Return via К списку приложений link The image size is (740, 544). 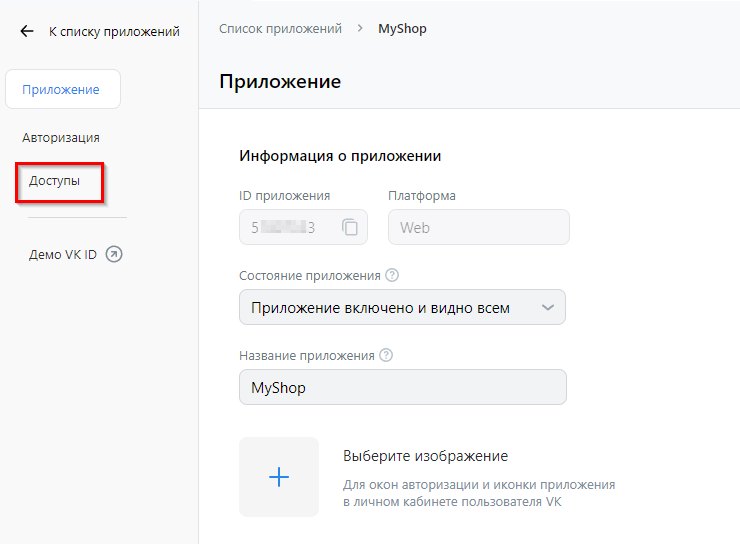[x=114, y=32]
